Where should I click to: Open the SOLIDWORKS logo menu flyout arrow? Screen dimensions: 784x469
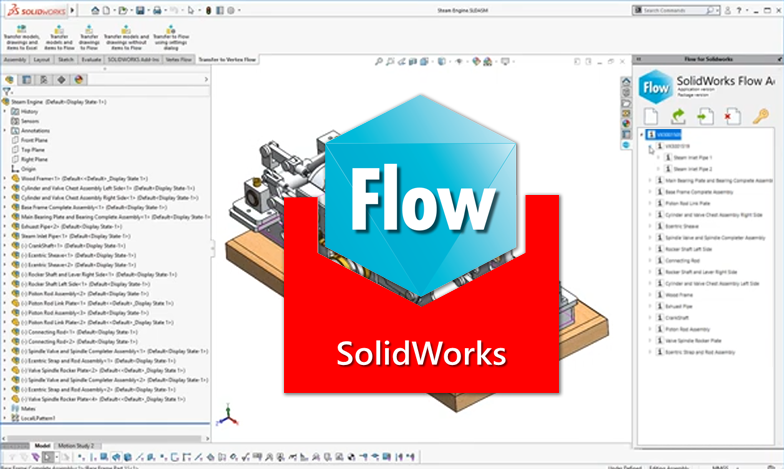pos(72,10)
